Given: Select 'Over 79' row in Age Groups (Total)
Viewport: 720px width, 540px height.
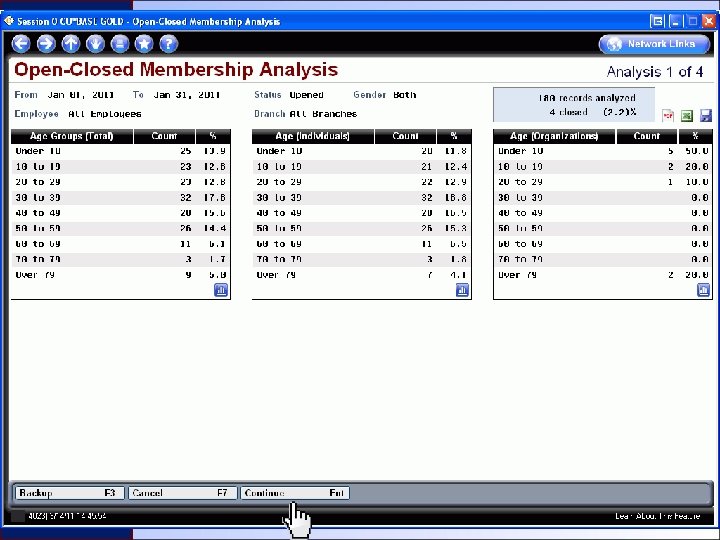Looking at the screenshot, I should tap(121, 275).
